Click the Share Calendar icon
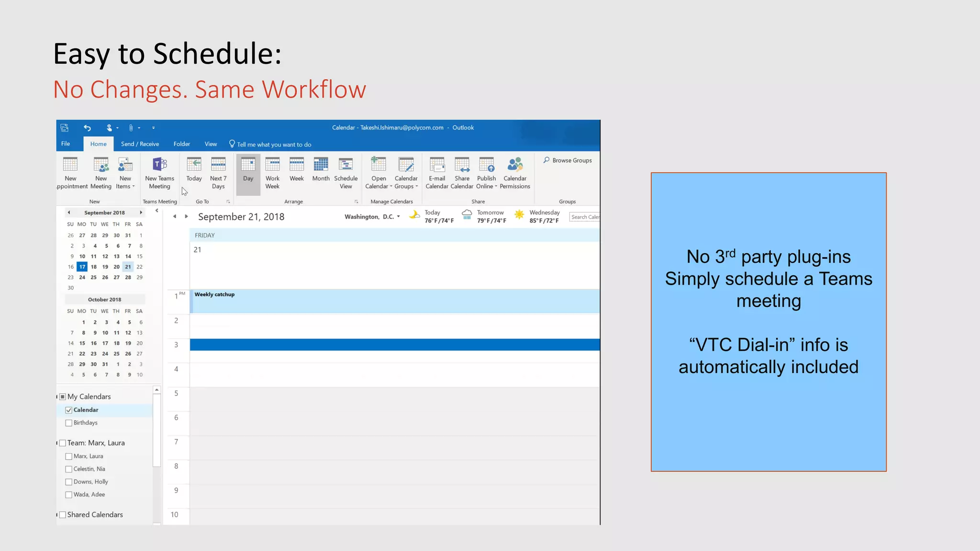980x551 pixels. (462, 165)
